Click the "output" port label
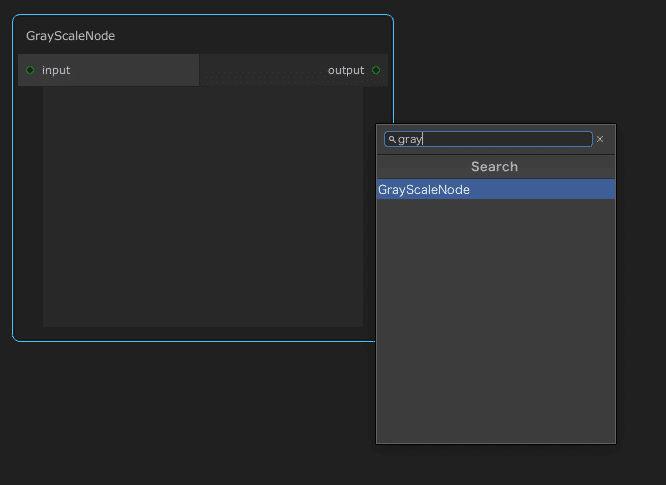 coord(346,70)
